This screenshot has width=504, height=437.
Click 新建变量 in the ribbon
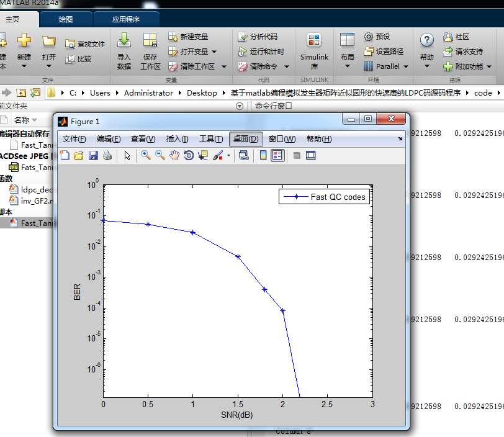pos(188,37)
